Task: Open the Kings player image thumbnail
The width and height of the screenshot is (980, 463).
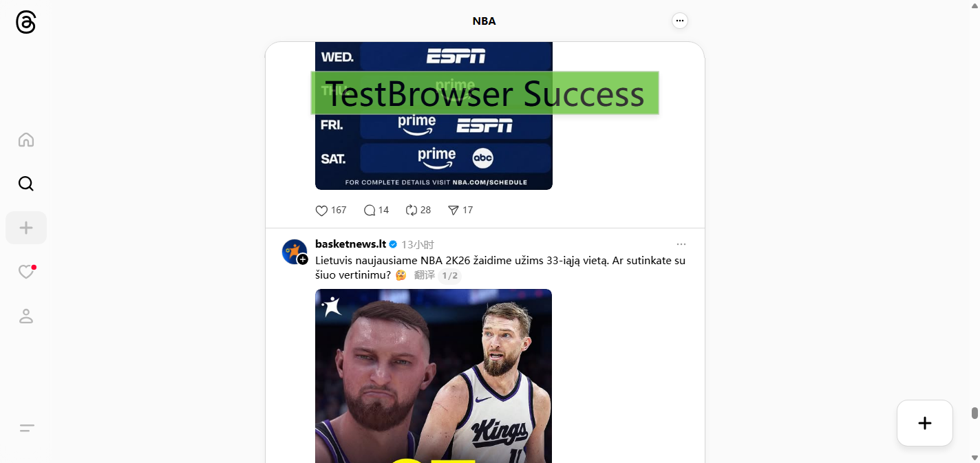Action: click(x=434, y=376)
